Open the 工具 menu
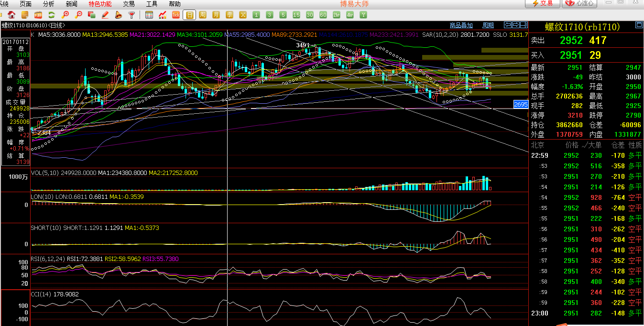 [152, 4]
